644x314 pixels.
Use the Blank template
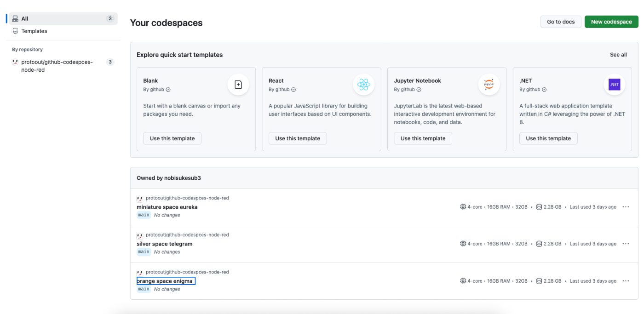pos(172,138)
